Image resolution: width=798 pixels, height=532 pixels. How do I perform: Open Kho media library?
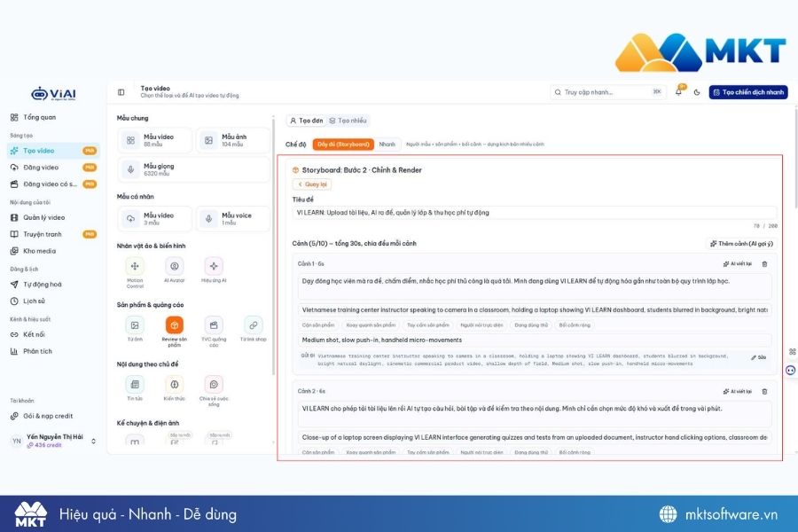coord(39,251)
